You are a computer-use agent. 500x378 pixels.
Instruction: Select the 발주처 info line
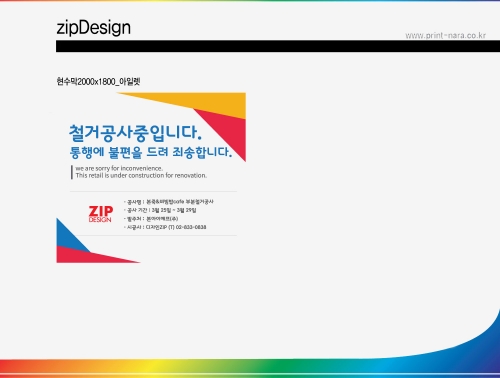[x=151, y=219]
